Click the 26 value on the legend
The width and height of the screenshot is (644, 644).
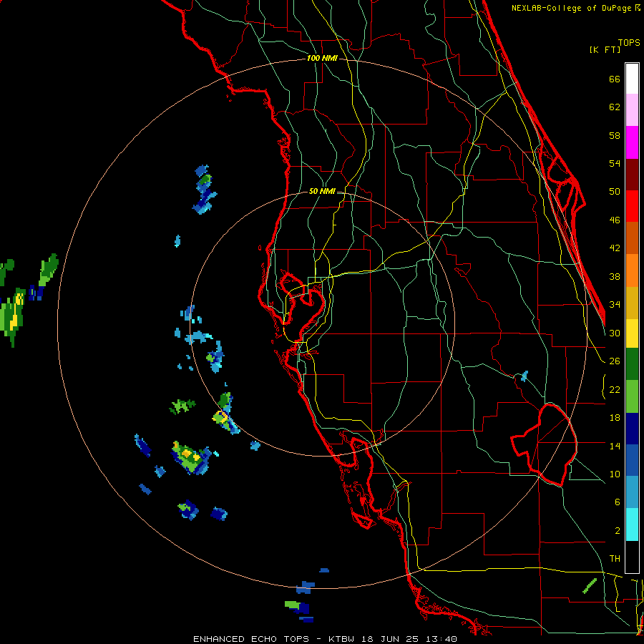[615, 361]
